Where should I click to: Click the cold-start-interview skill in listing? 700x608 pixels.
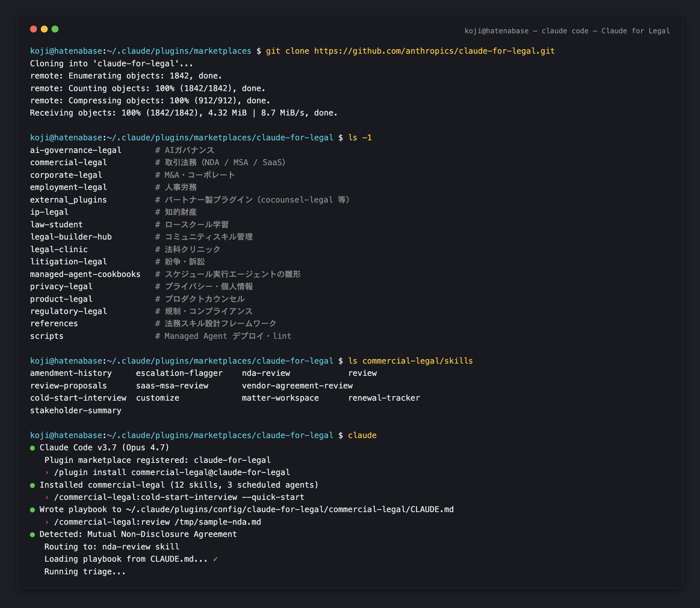tap(78, 398)
